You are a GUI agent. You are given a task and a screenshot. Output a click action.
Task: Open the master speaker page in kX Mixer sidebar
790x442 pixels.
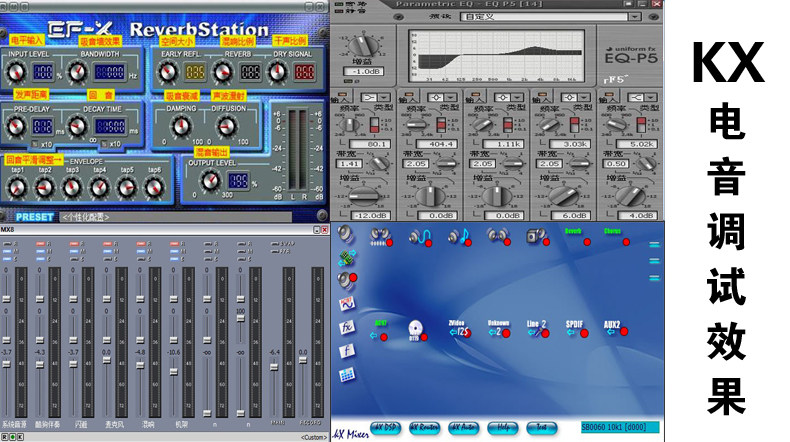tap(346, 234)
